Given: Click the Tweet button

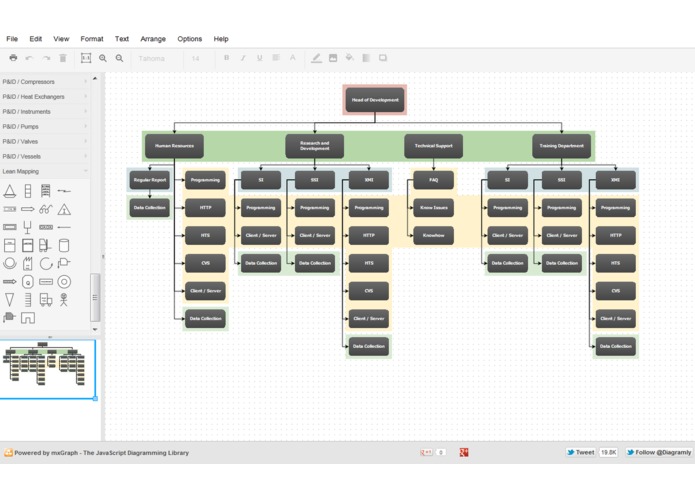Looking at the screenshot, I should coord(581,452).
